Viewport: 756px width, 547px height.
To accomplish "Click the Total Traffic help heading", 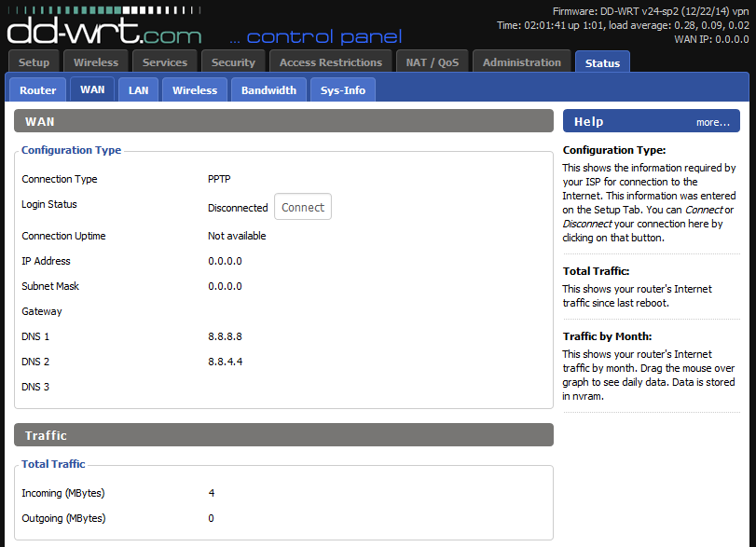I will pyautogui.click(x=596, y=271).
